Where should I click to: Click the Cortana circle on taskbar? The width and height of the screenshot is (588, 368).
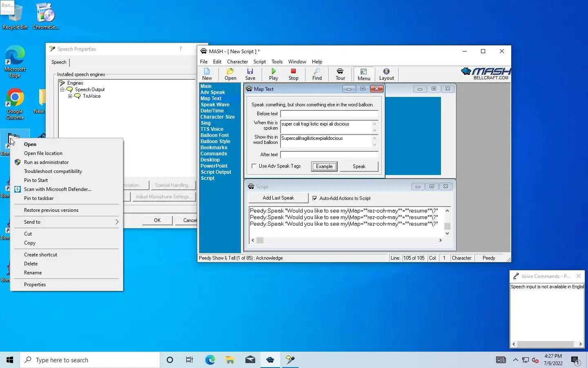(x=170, y=360)
